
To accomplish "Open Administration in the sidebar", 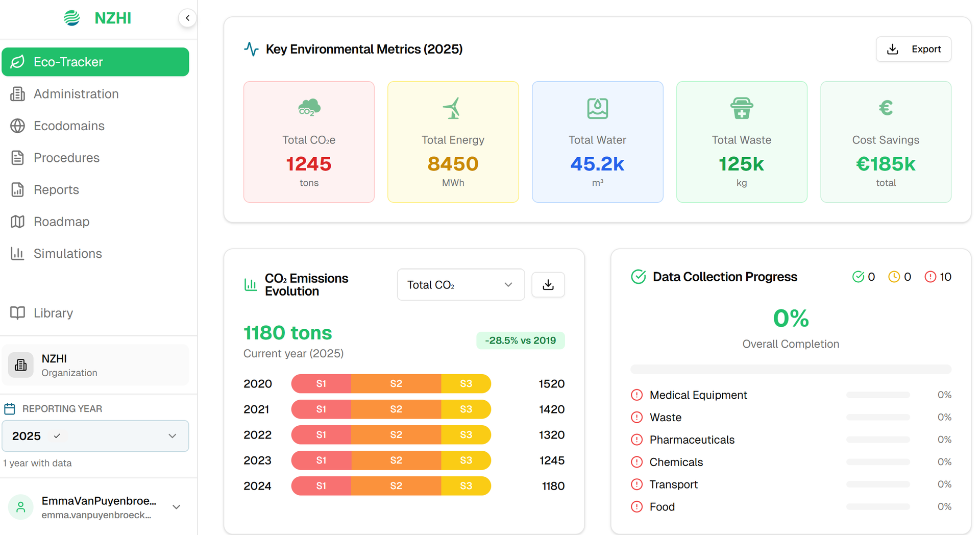I will point(76,94).
